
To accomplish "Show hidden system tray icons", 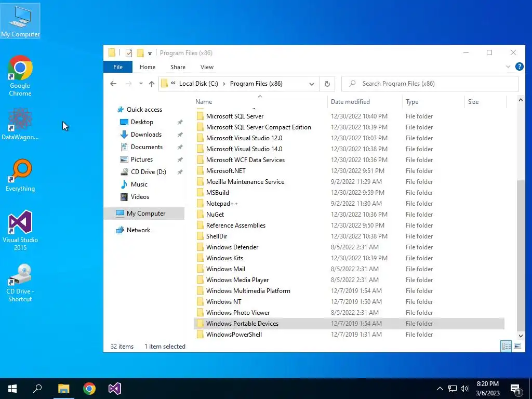I will tap(440, 389).
